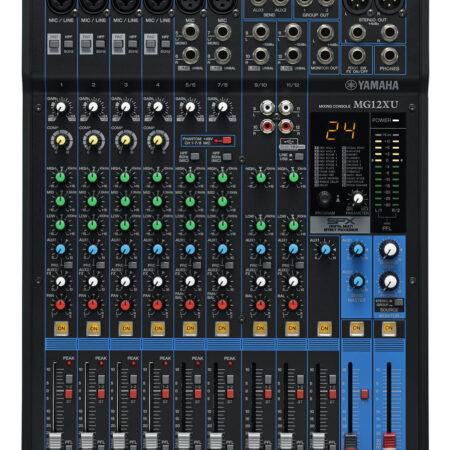Toggle ON button under SEND MASTER section
The height and width of the screenshot is (450, 450).
coord(356,328)
